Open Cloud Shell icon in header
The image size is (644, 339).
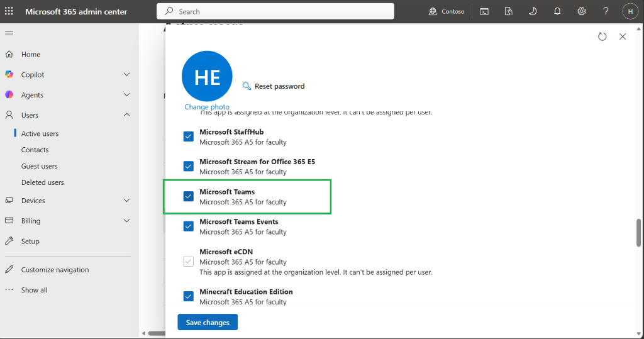pos(484,11)
